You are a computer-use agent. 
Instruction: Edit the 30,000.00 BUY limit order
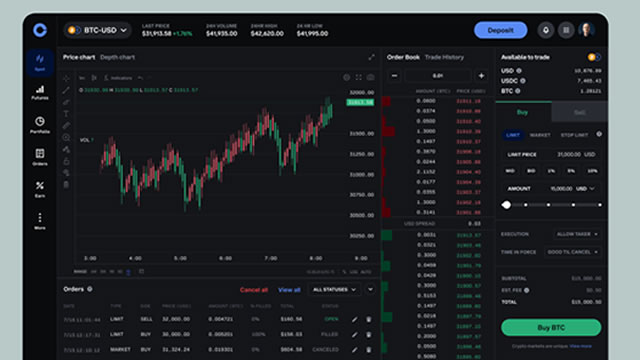(x=355, y=334)
